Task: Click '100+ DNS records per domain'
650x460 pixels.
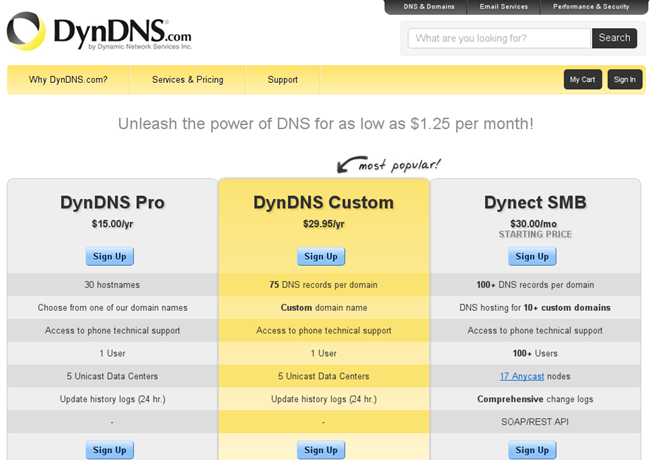Action: [x=535, y=285]
